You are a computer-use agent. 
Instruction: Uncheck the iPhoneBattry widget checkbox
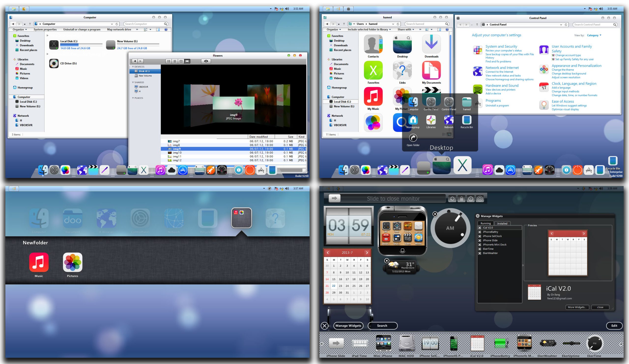[479, 232]
